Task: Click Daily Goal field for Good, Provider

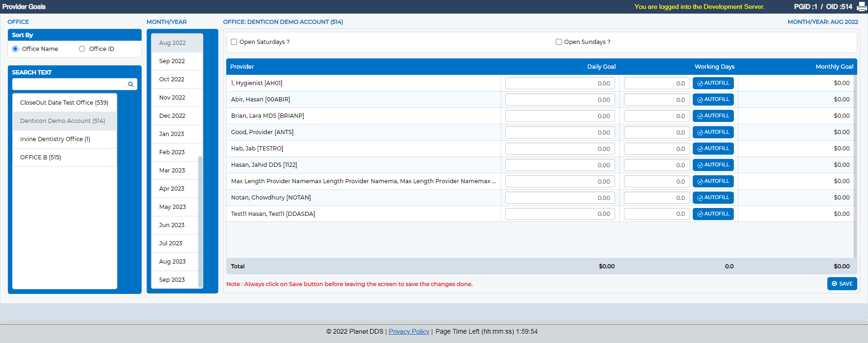Action: [560, 132]
